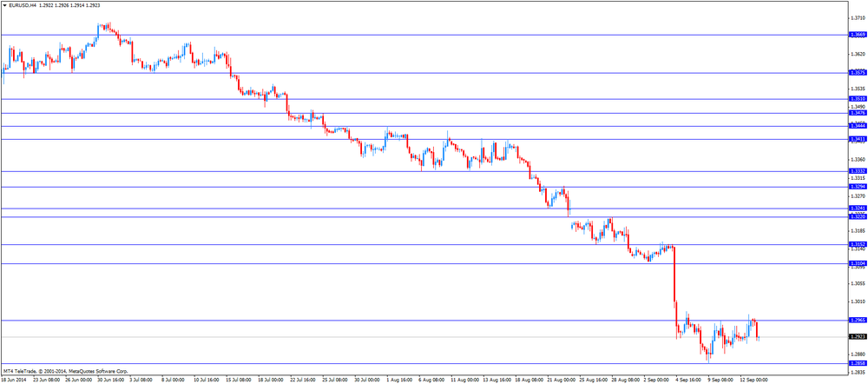Click the 1.3360 price scale value

pos(858,160)
